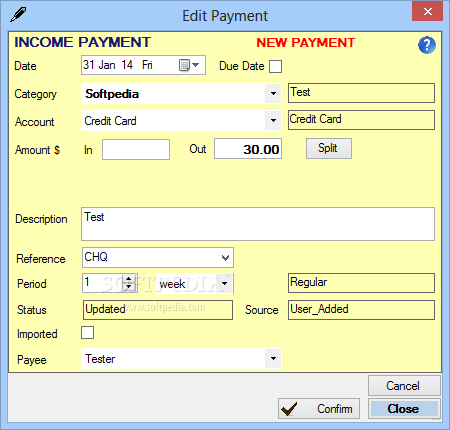This screenshot has height=430, width=450.
Task: Click the Payee label
Action: [32, 360]
